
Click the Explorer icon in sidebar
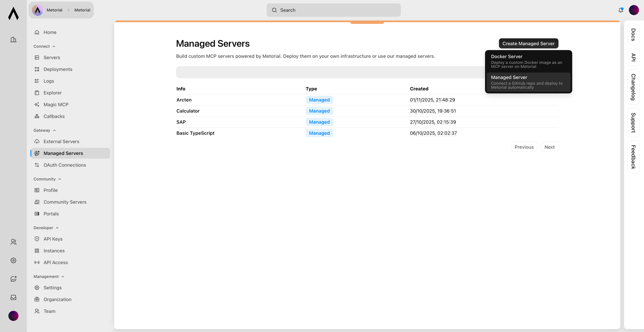(x=37, y=93)
